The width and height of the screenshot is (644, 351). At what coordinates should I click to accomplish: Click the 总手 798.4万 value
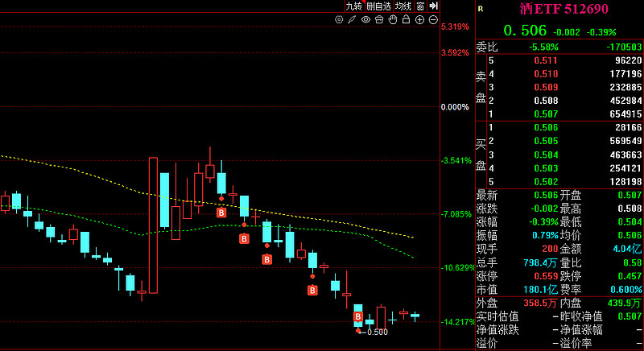point(540,262)
